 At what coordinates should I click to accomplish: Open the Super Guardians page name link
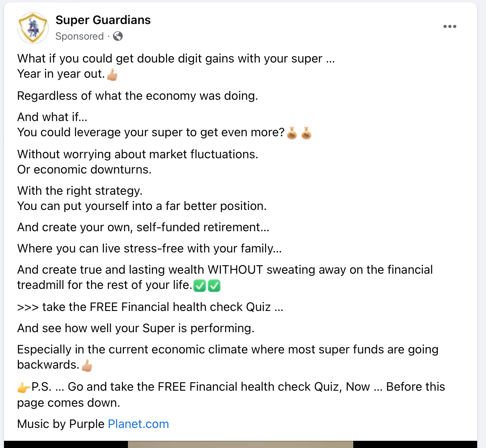click(103, 20)
